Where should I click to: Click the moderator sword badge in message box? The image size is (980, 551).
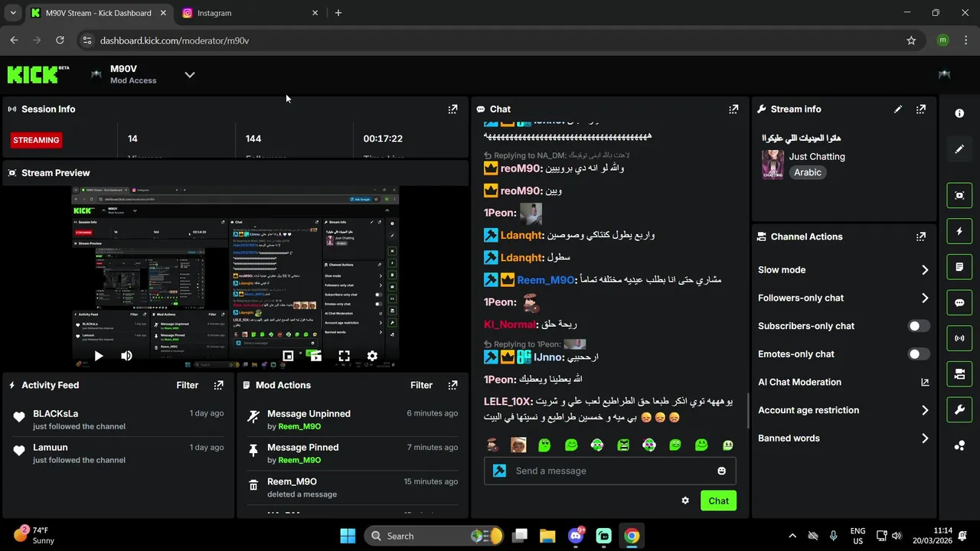(x=500, y=471)
